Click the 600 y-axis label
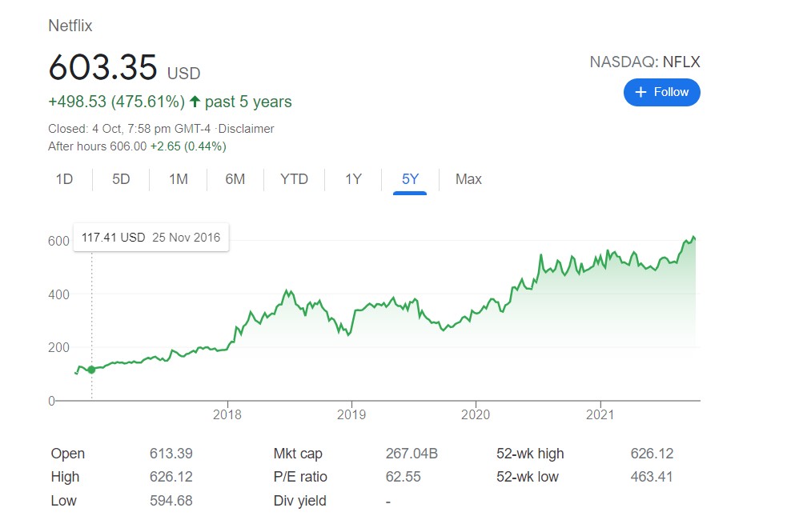Image resolution: width=787 pixels, height=532 pixels. [58, 241]
